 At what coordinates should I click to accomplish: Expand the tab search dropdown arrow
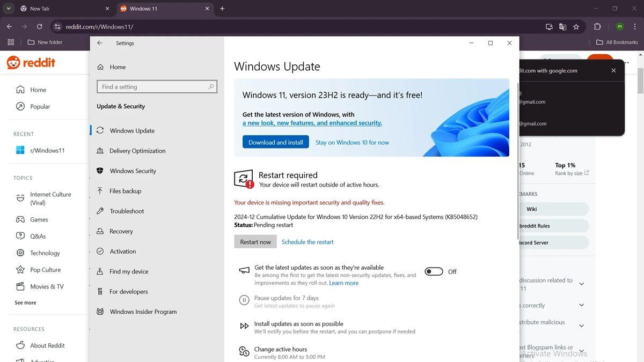coord(9,9)
